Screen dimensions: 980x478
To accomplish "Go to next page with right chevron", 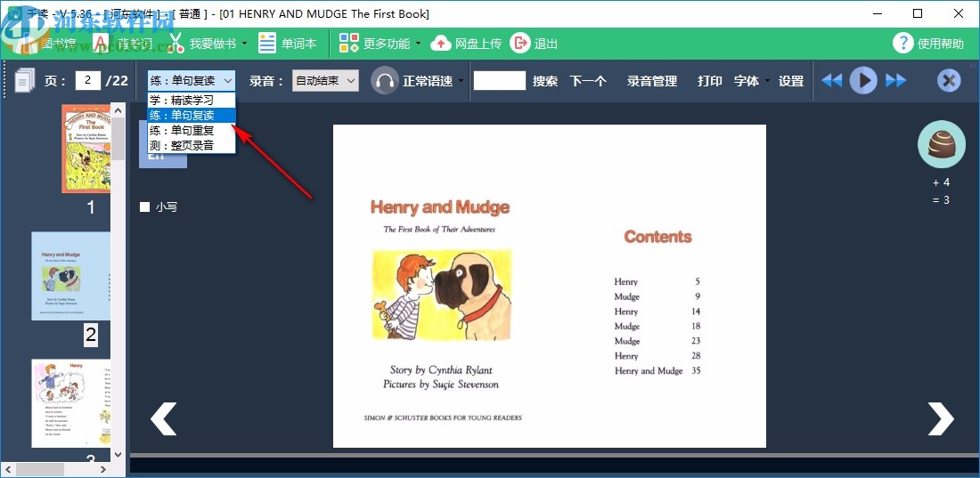I will pos(941,418).
